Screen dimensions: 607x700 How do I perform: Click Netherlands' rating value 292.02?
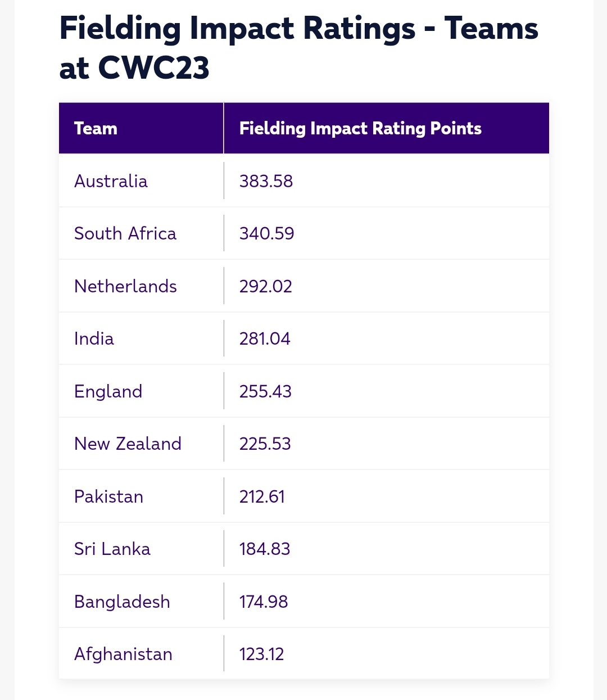click(265, 286)
